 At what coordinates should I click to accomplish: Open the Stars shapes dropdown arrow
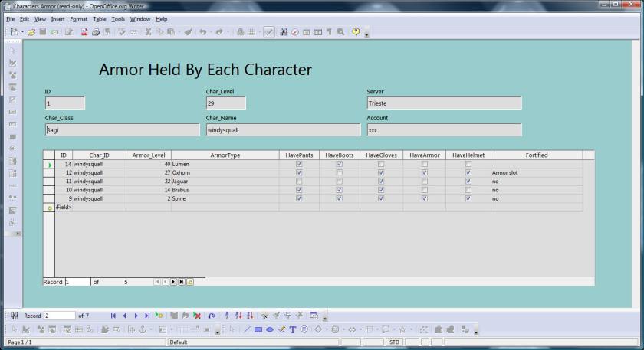point(412,329)
